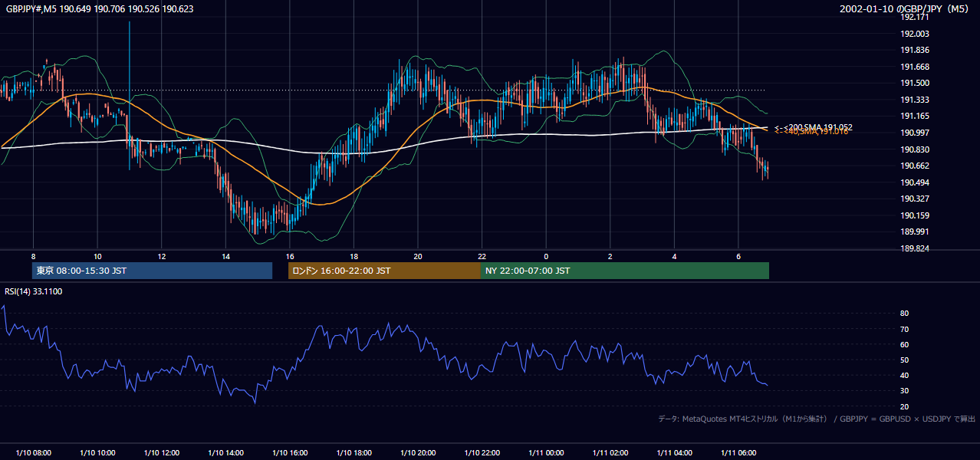Select the NY 22:00-07:00 JST session bar
Screen dimensions: 980x460
pos(625,271)
